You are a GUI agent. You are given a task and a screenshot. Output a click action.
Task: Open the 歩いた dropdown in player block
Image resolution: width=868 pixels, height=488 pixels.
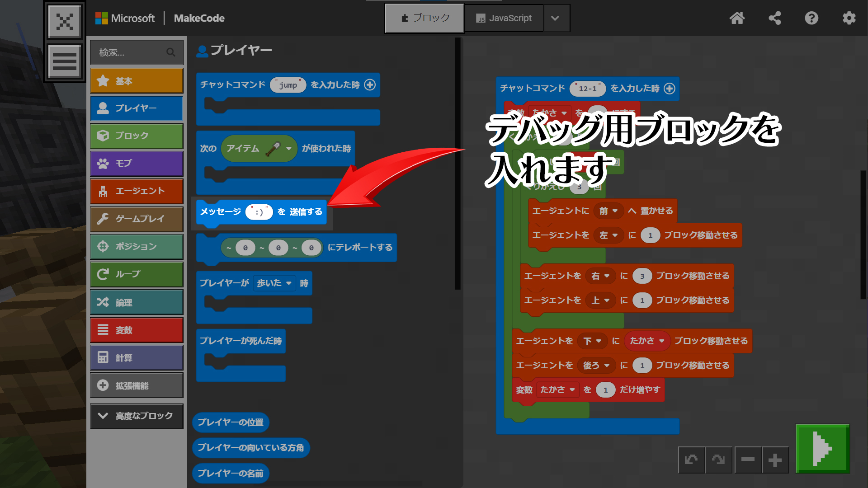click(x=274, y=283)
